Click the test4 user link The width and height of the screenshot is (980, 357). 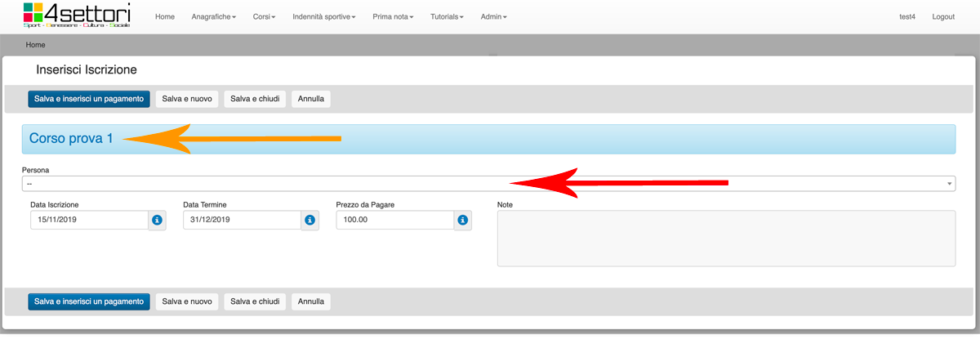tap(906, 17)
